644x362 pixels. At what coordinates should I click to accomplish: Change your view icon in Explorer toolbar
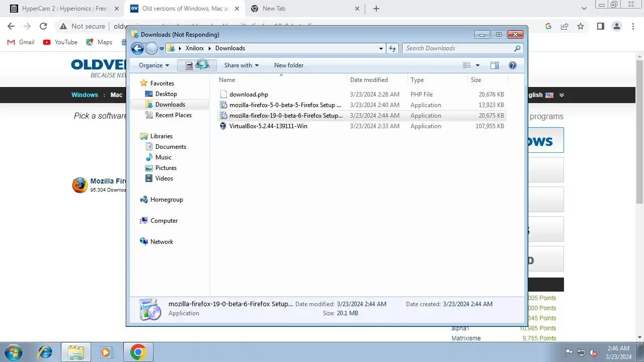click(x=467, y=65)
